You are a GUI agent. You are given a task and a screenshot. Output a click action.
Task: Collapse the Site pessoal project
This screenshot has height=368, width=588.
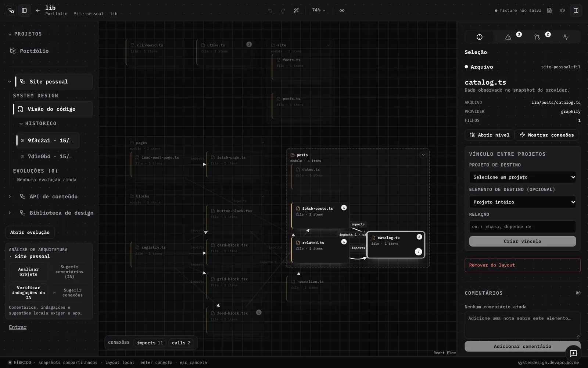point(10,81)
